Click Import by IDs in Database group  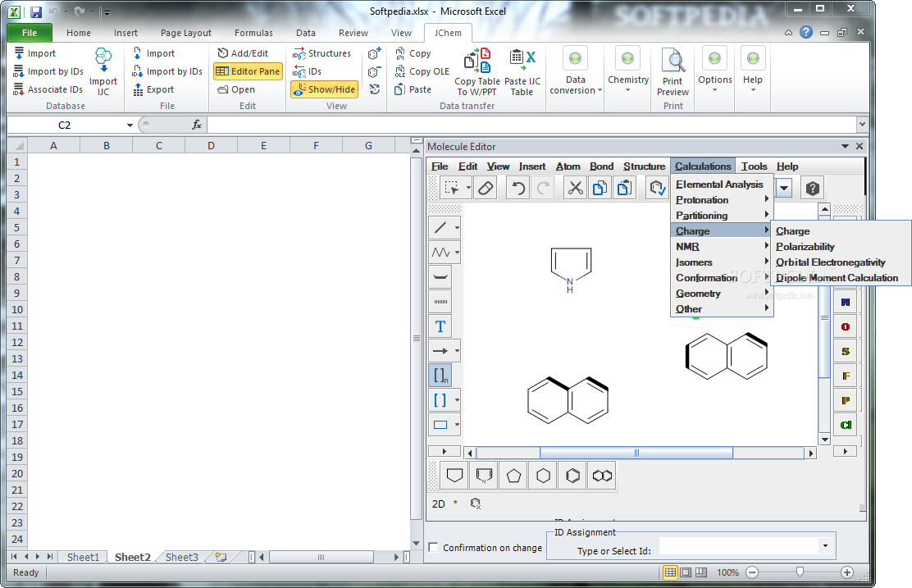[x=49, y=71]
